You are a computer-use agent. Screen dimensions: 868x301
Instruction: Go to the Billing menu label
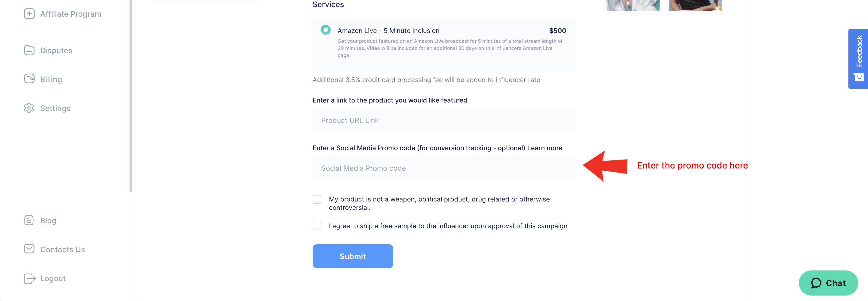click(x=51, y=79)
